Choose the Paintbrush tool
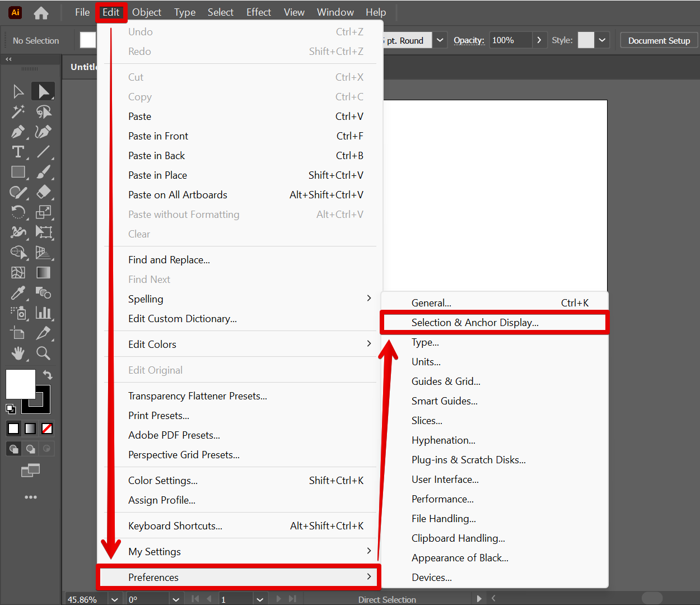 43,172
